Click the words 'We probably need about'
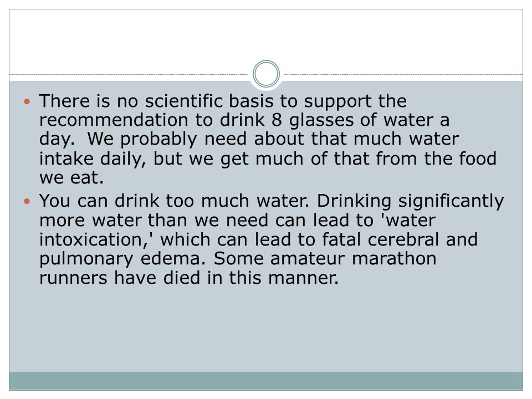The image size is (532, 399). pyautogui.click(x=196, y=140)
